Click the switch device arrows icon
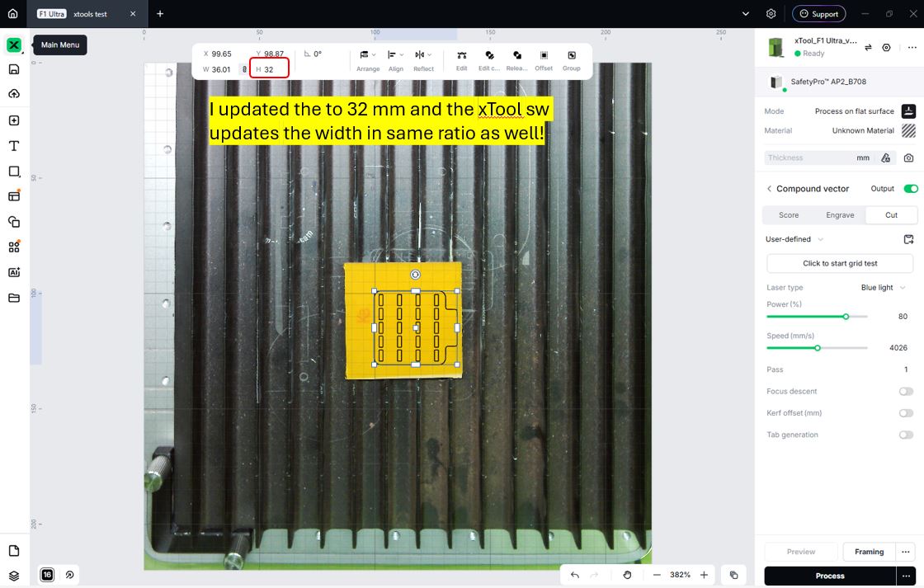The width and height of the screenshot is (924, 588). [x=868, y=48]
